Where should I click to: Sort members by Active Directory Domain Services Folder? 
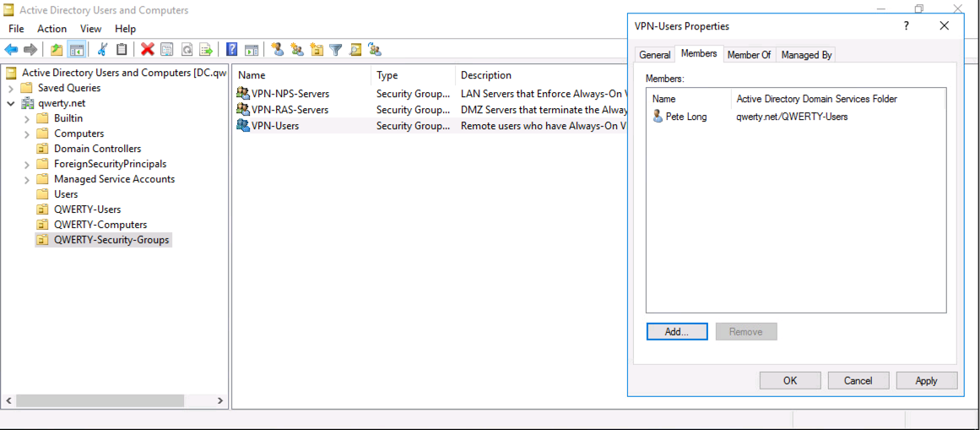(837, 99)
